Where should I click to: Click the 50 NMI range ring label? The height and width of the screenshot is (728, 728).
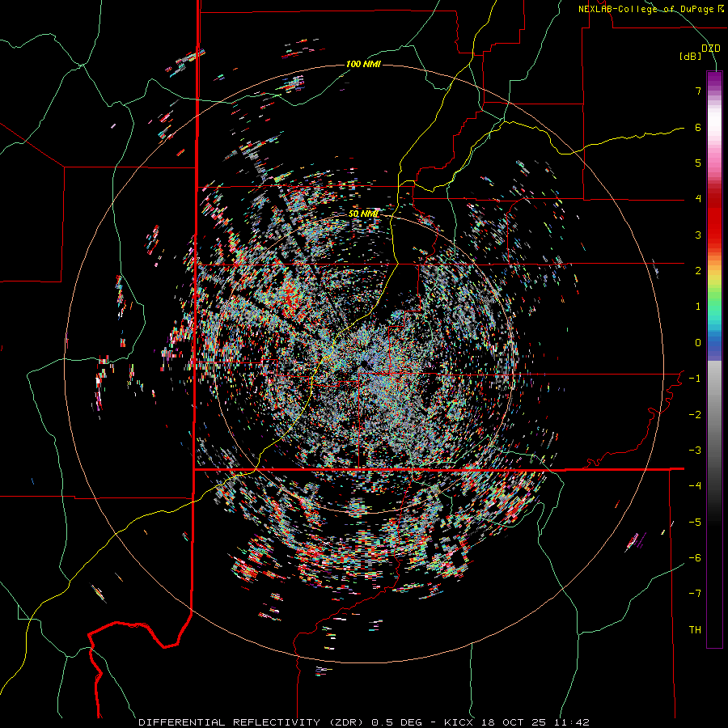pos(363,214)
